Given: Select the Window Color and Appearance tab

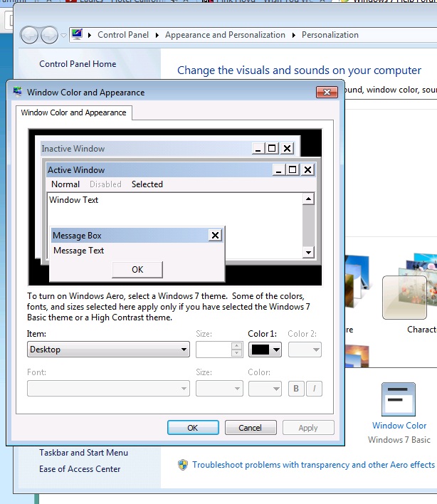Looking at the screenshot, I should click(x=73, y=112).
